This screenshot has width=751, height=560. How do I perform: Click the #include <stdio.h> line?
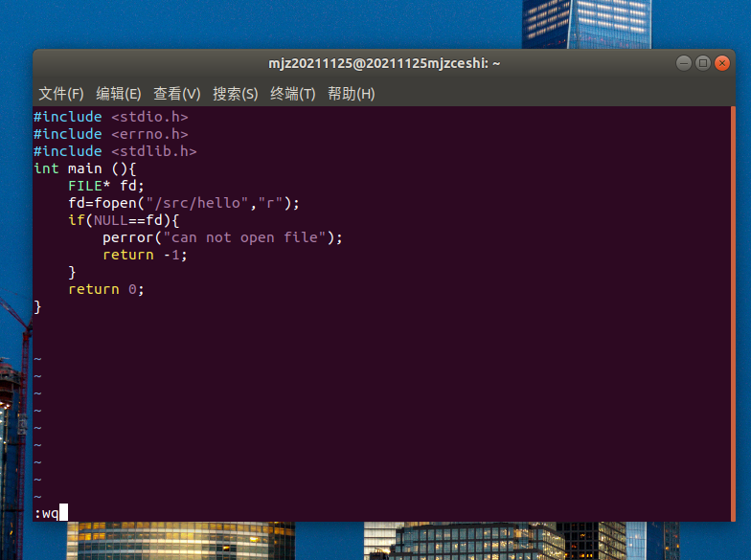[x=111, y=117]
